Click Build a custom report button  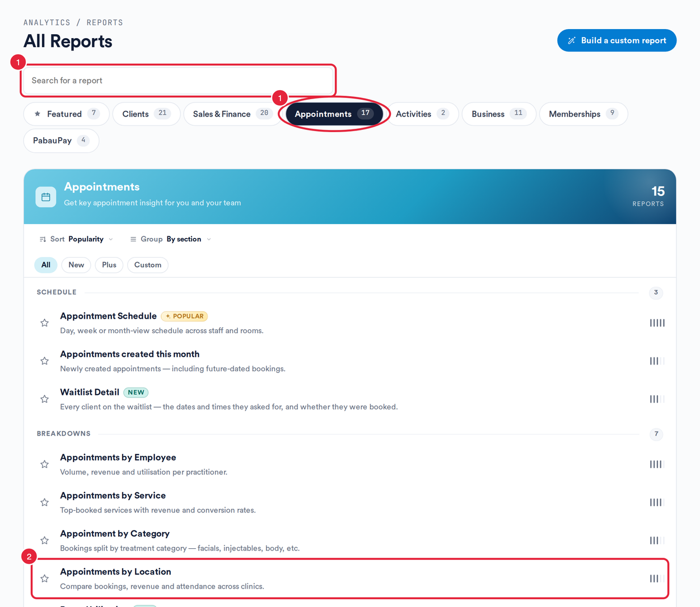click(617, 40)
